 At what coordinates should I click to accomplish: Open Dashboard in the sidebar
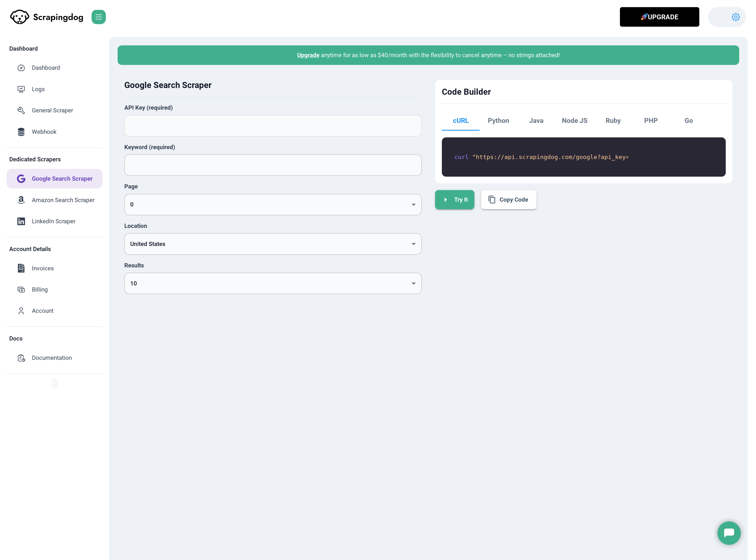[x=54, y=68]
